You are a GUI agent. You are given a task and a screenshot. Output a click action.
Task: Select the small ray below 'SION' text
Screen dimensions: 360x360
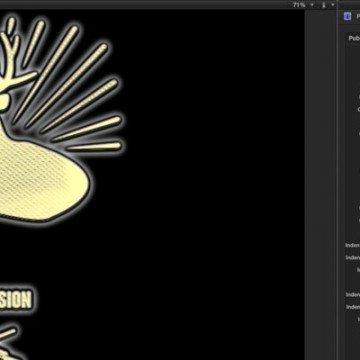[7, 333]
